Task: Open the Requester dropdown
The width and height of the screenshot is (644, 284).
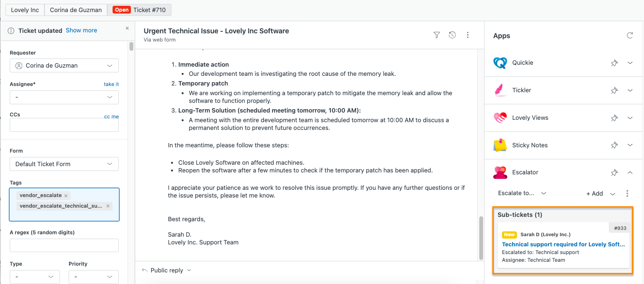Action: tap(64, 66)
